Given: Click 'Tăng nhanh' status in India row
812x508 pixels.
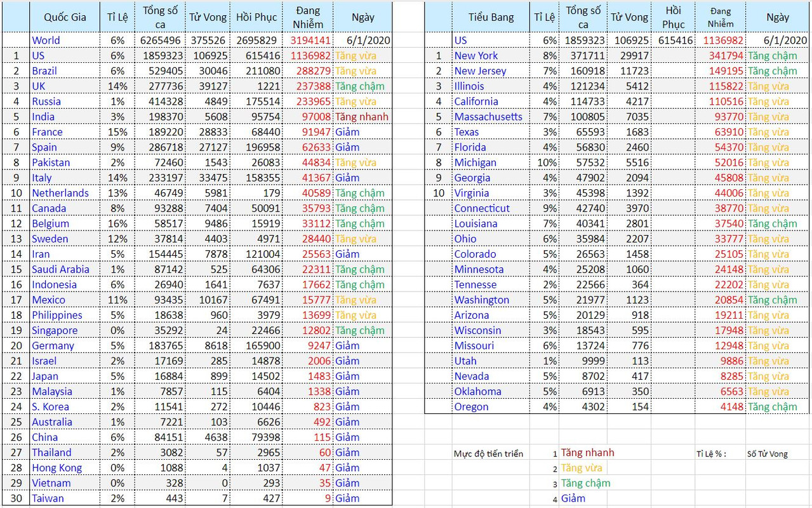Looking at the screenshot, I should [362, 116].
